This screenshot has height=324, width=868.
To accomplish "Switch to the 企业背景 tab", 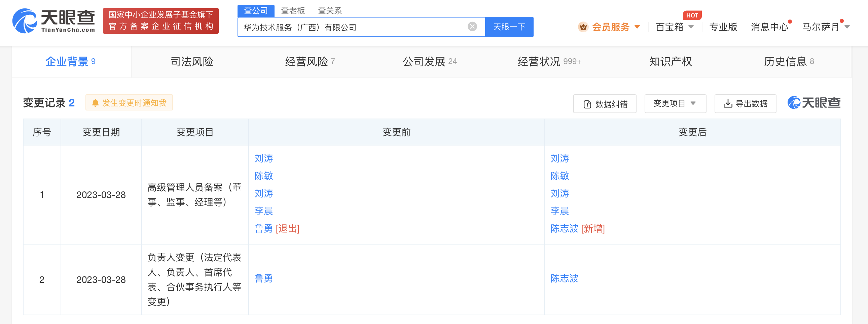I will point(71,62).
